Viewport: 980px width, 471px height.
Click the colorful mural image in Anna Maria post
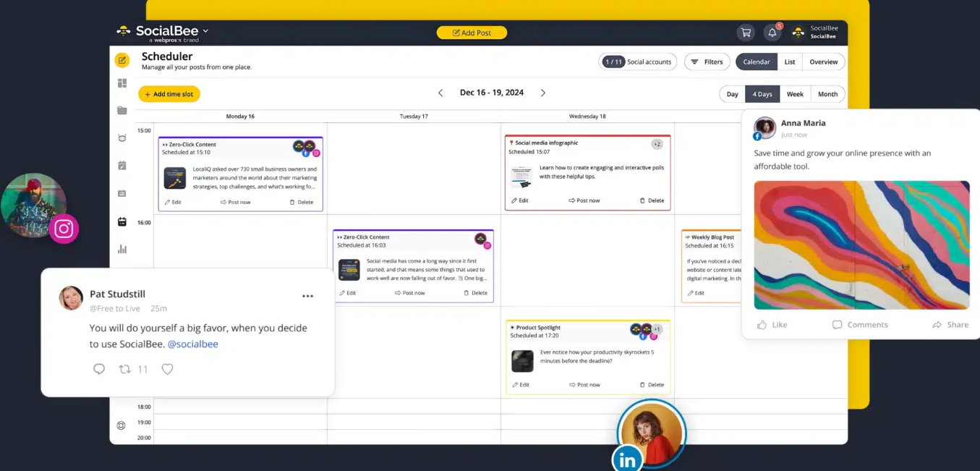[861, 245]
